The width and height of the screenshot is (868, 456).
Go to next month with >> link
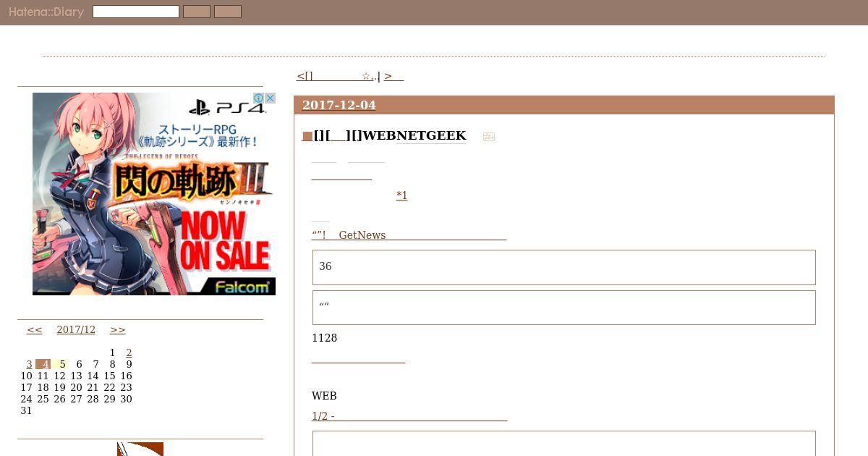pos(117,329)
